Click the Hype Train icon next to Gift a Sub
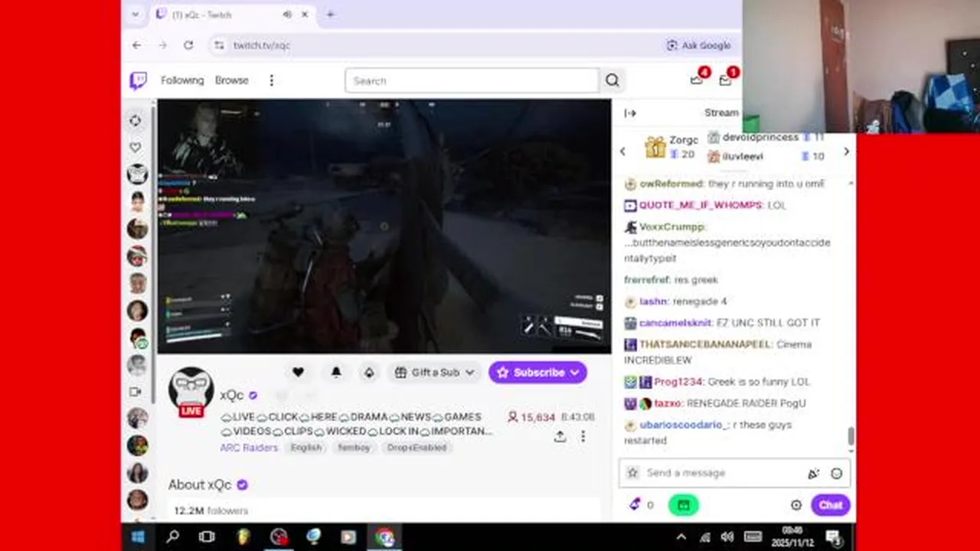 369,372
